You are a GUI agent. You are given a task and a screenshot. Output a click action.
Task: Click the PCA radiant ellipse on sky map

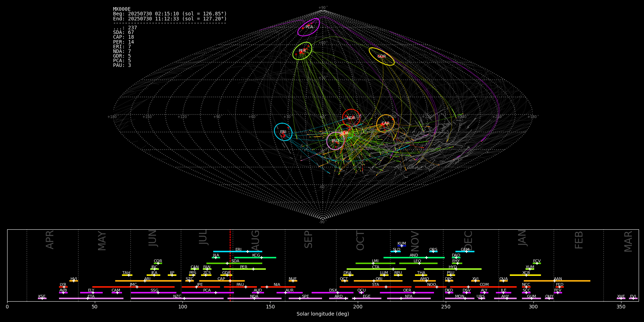[308, 27]
